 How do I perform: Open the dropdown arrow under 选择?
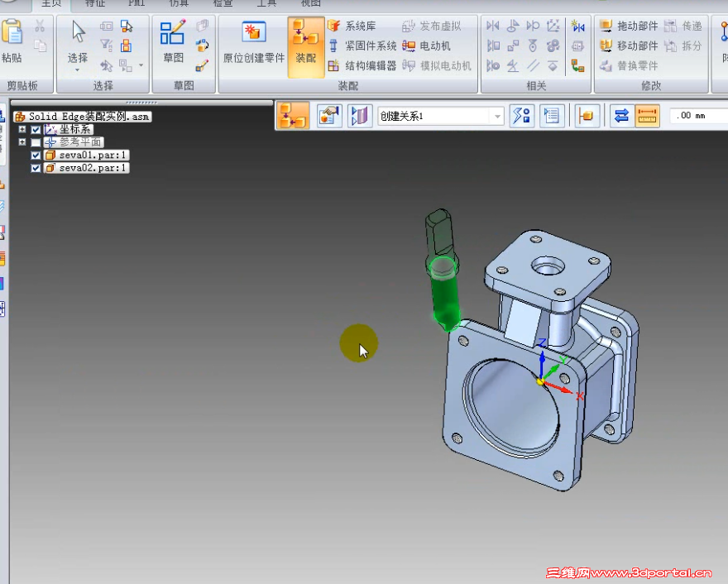tap(78, 70)
